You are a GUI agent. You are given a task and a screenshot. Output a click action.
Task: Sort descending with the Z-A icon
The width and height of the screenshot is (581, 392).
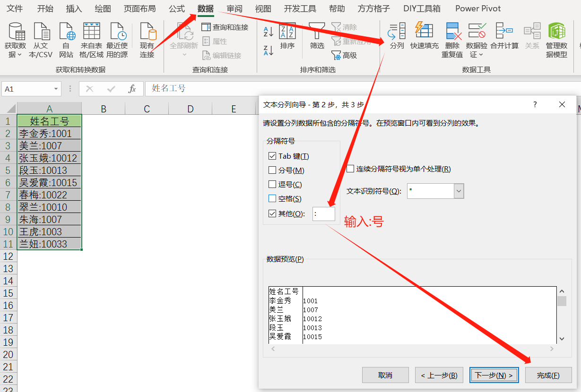point(268,50)
